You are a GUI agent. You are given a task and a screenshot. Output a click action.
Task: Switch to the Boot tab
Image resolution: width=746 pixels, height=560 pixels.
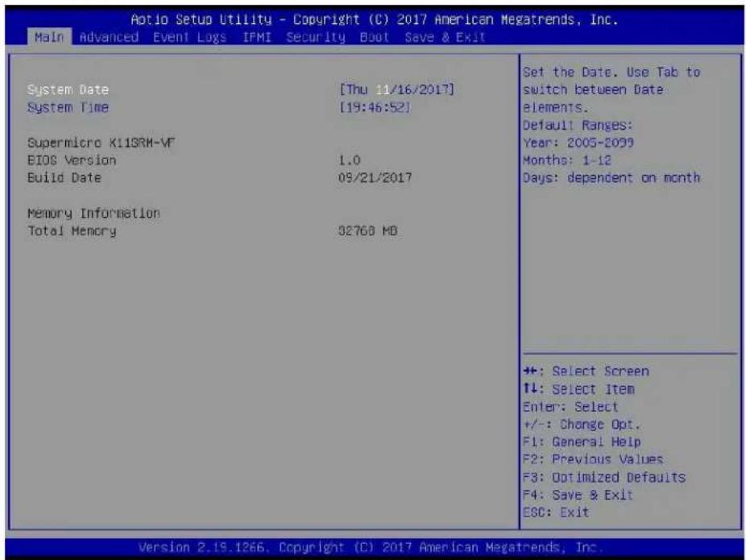click(x=375, y=37)
